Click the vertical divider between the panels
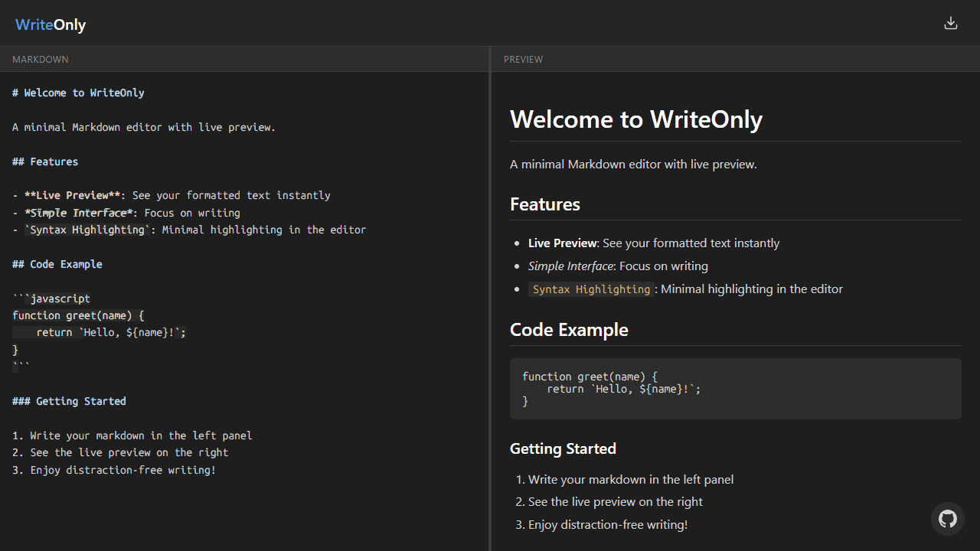This screenshot has width=980, height=551. (490, 298)
